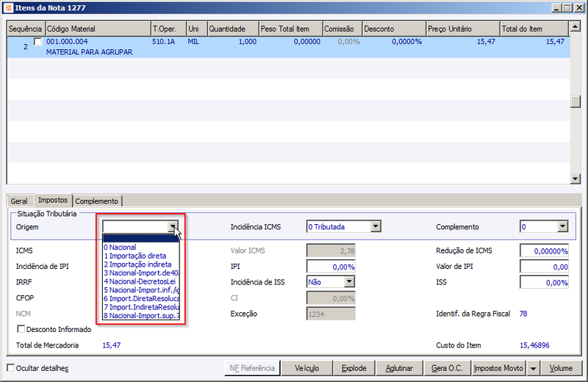Click the regra fiscal identifier 78
The image size is (588, 382).
tap(523, 314)
